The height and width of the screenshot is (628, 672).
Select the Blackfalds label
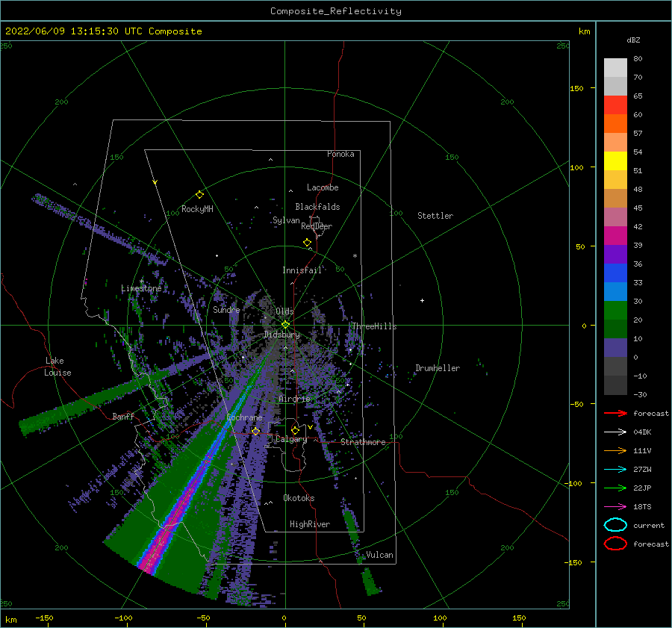pyautogui.click(x=317, y=207)
